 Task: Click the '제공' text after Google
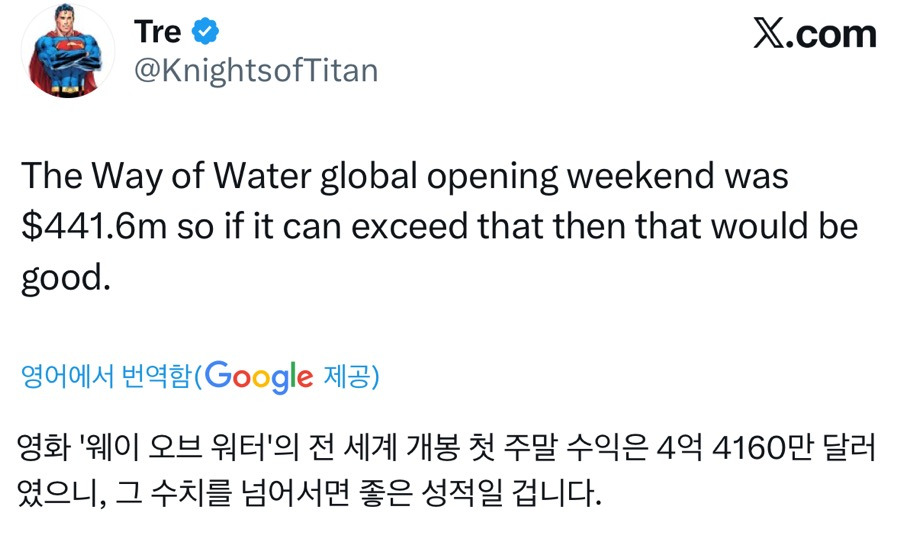[x=346, y=376]
